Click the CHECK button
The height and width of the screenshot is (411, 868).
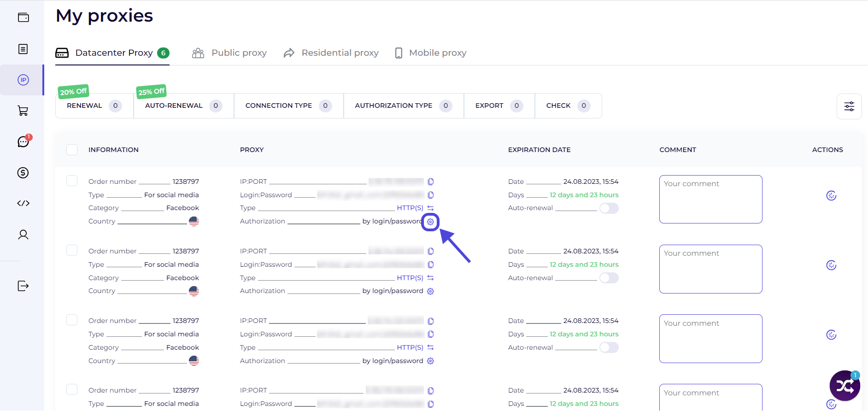tap(568, 106)
